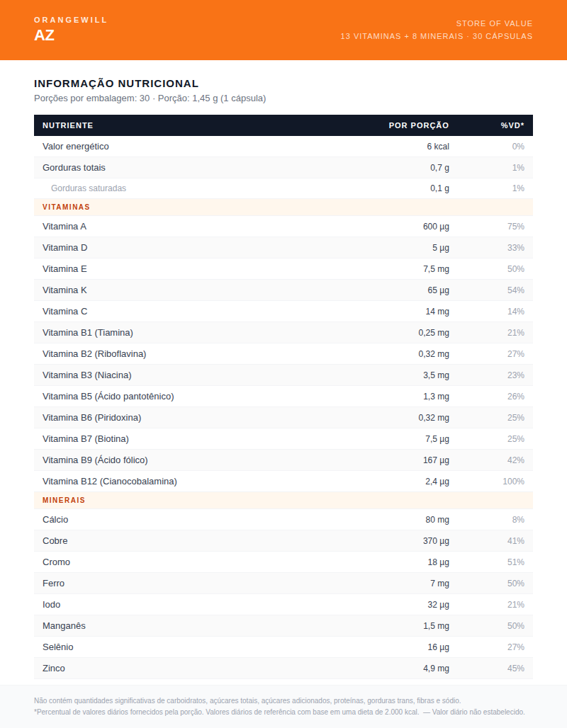
Task: Click the Informação Nutricional heading
Action: pos(116,84)
